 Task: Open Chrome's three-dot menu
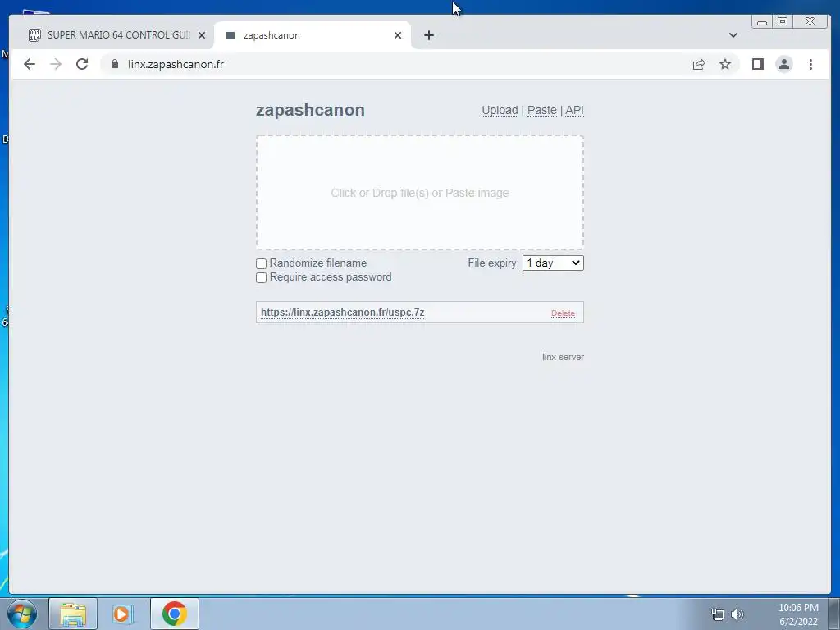810,64
